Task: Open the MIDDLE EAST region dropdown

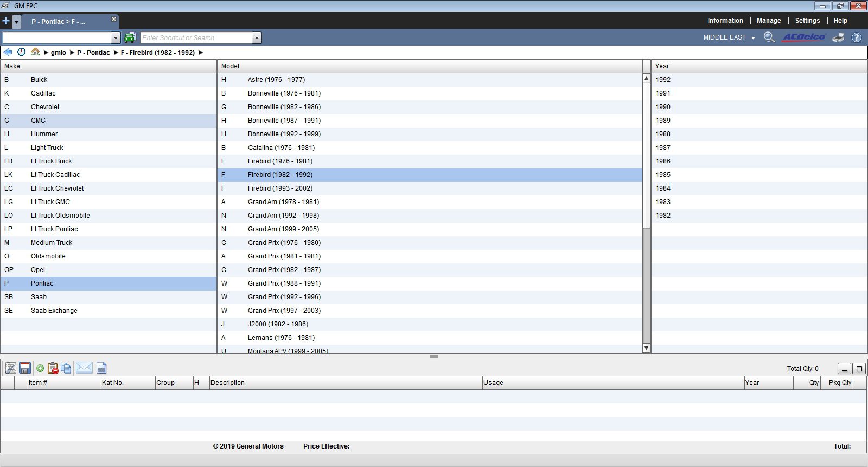Action: pyautogui.click(x=729, y=37)
